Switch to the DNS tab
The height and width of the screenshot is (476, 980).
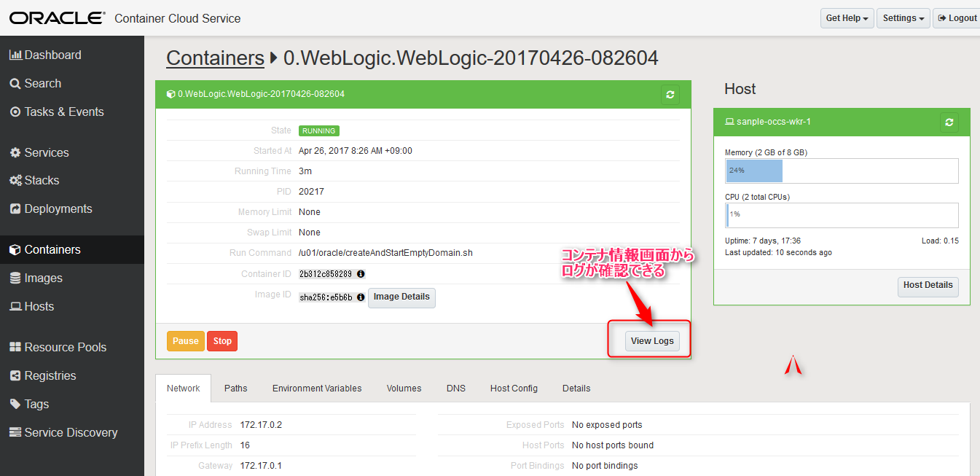click(x=456, y=388)
